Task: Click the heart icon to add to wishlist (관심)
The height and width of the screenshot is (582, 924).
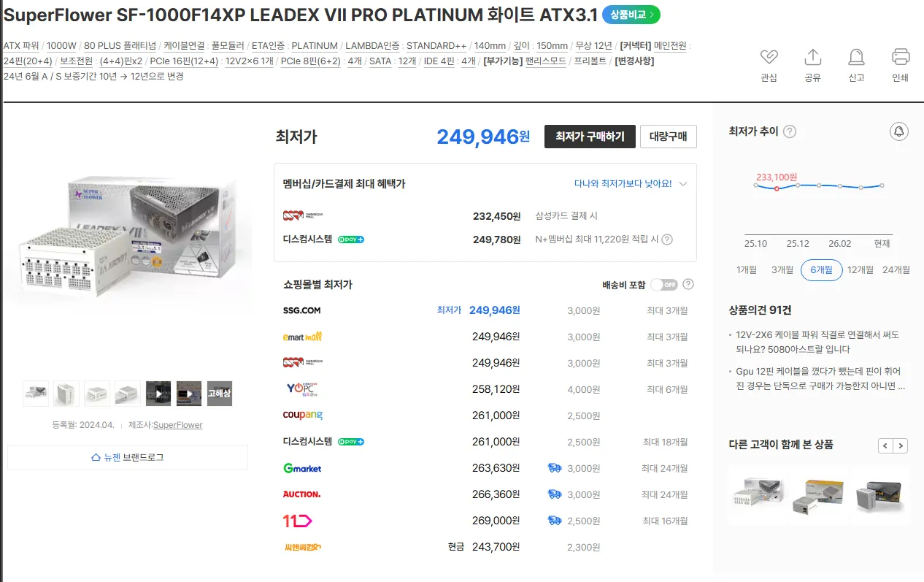Action: coord(769,58)
